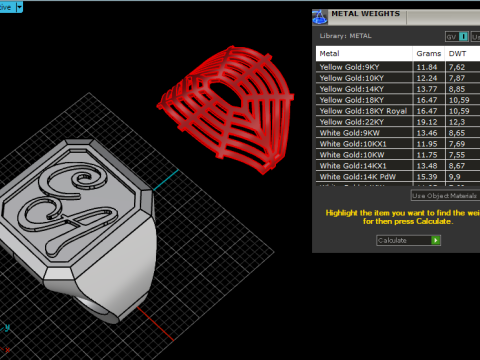Viewport: 480px width, 360px height.
Task: Click the 19.12 grams value
Action: click(x=427, y=122)
